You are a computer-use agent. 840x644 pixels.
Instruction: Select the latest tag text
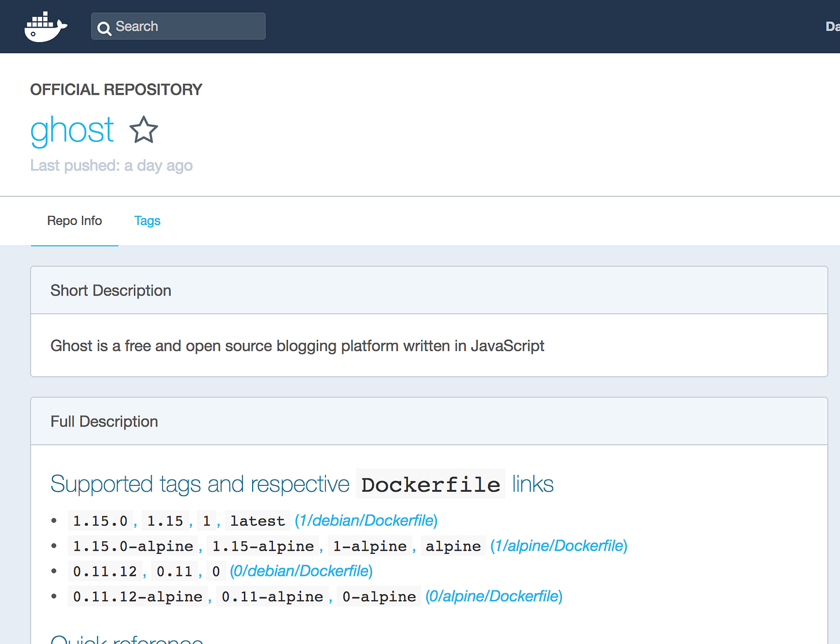pyautogui.click(x=258, y=521)
